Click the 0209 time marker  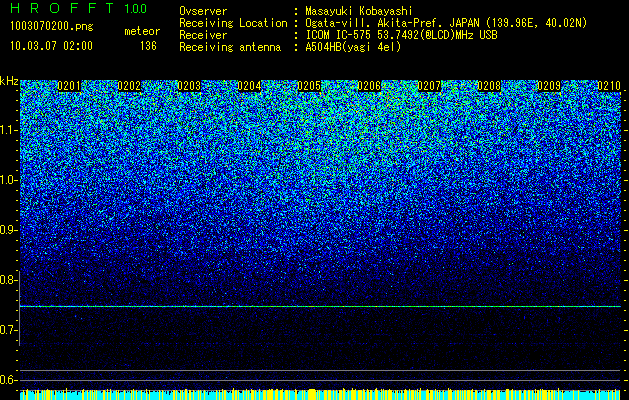[549, 86]
